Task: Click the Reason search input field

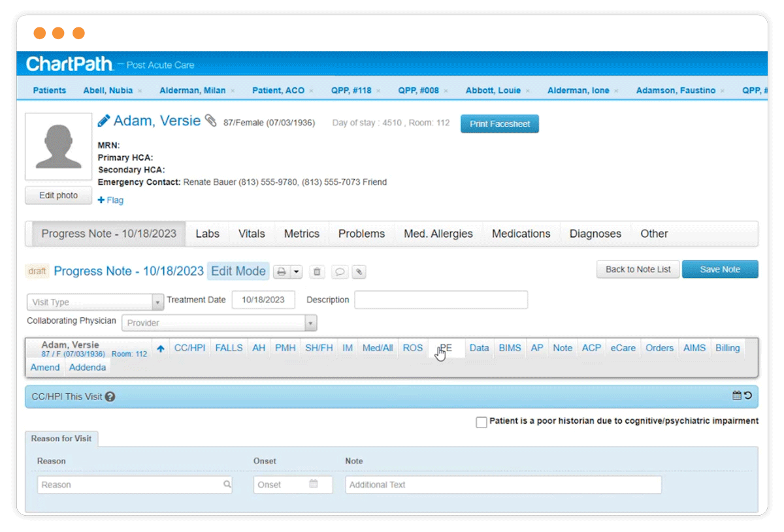Action: point(131,484)
